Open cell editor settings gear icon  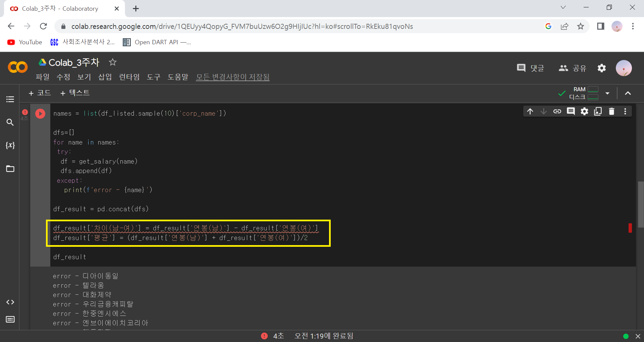584,111
